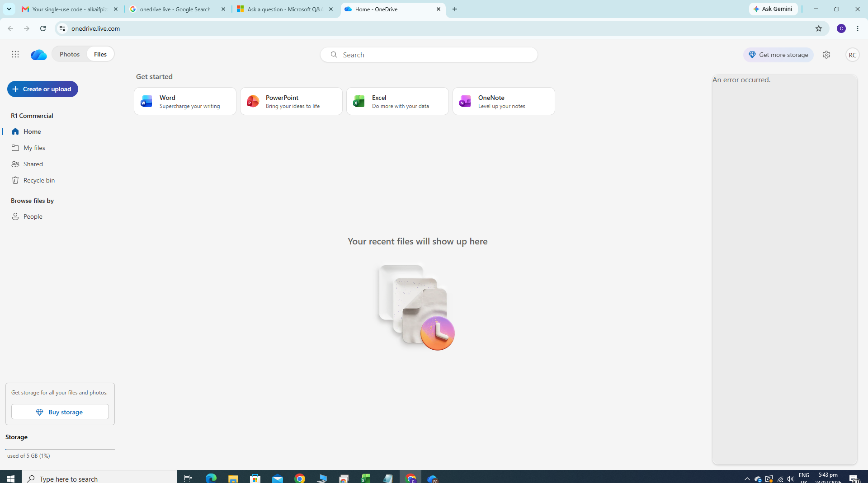Click the R1 Commercial label
Image resolution: width=868 pixels, height=483 pixels.
pyautogui.click(x=32, y=116)
